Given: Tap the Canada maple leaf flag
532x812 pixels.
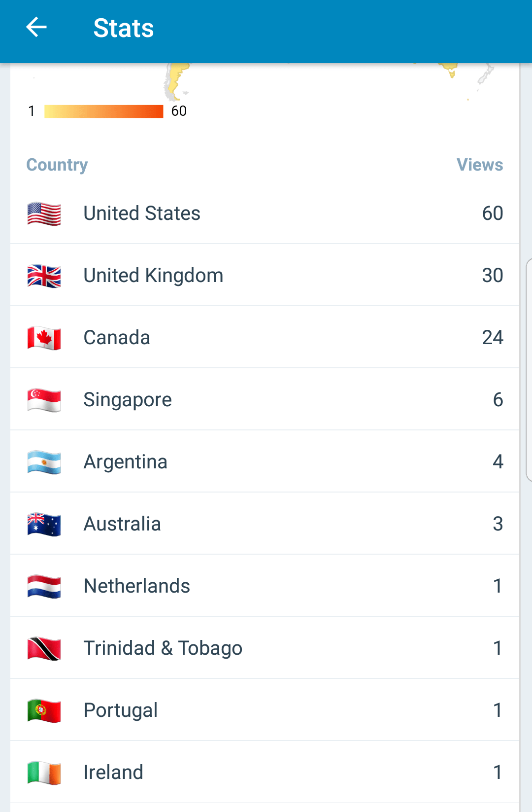Looking at the screenshot, I should 44,338.
